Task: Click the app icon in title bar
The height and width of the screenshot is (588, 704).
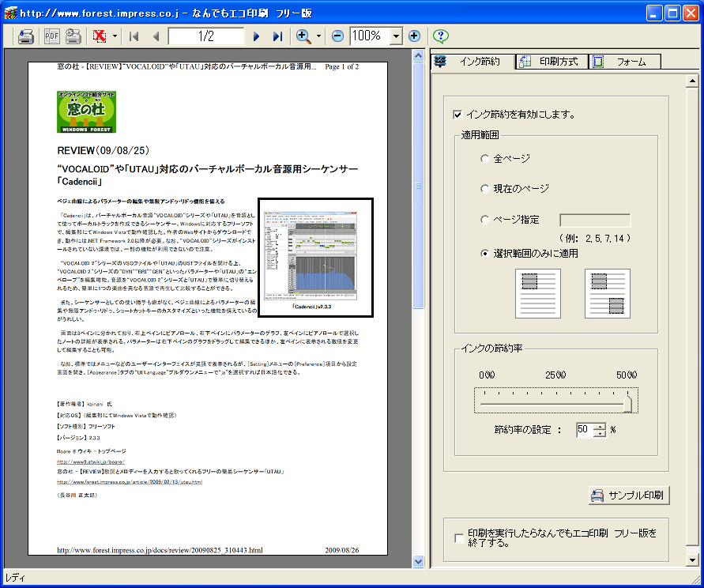Action: (x=11, y=13)
